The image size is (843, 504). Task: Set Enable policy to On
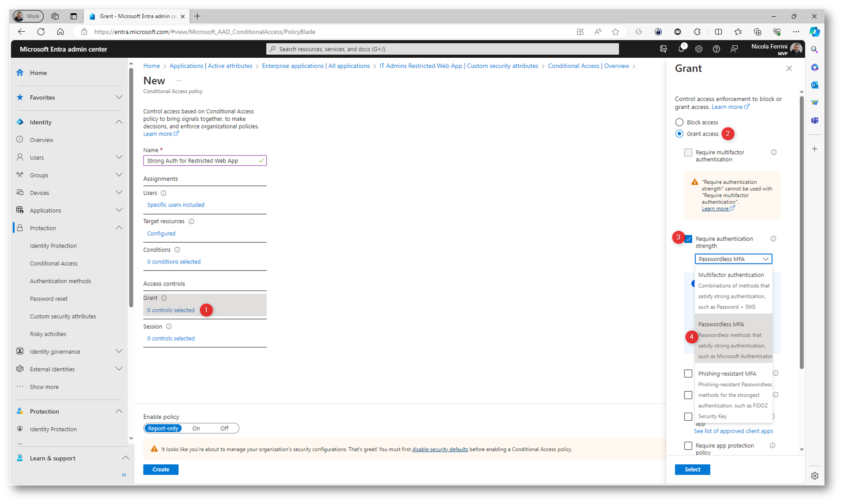coord(196,428)
